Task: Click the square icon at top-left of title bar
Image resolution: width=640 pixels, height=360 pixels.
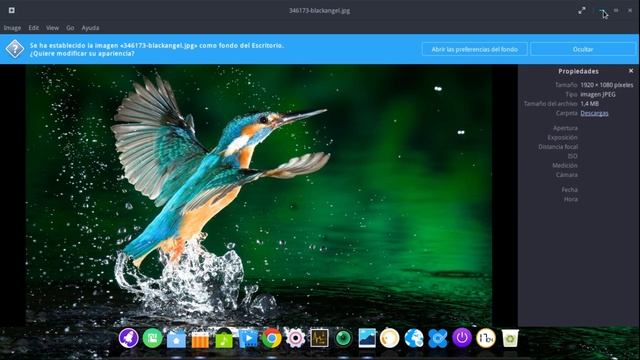Action: click(12, 10)
